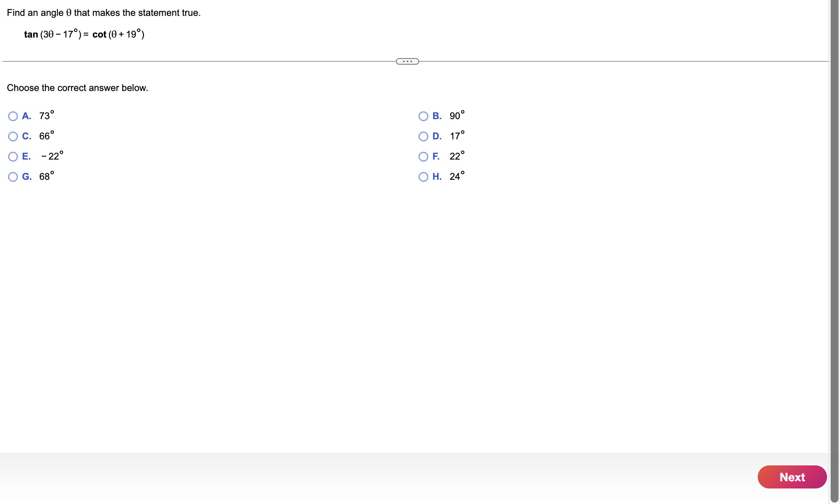
Task: Click the 90° answer text
Action: pos(456,116)
